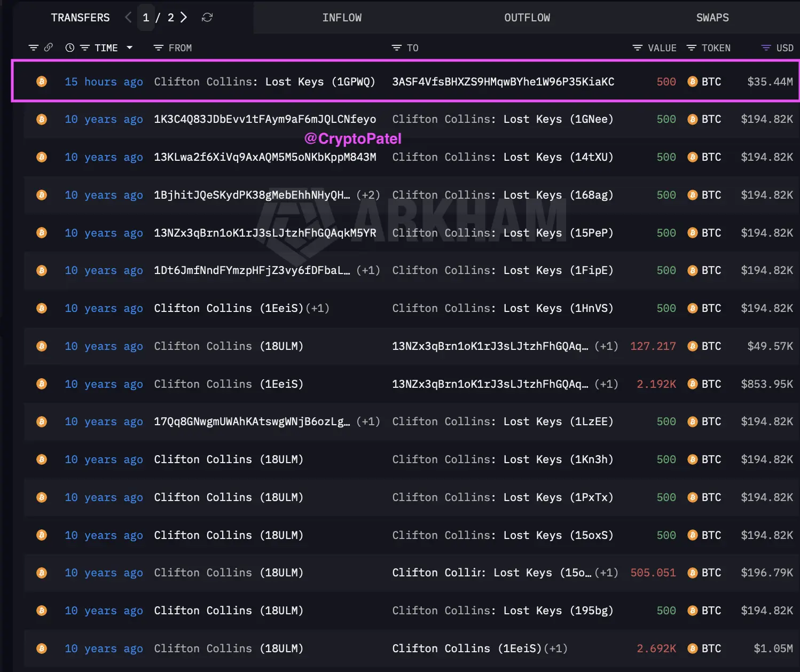The height and width of the screenshot is (672, 800).
Task: Open the SWAPS tab
Action: point(712,18)
